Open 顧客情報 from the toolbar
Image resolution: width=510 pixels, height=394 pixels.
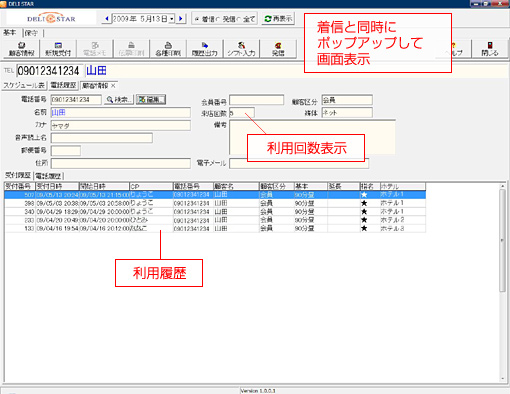[x=21, y=49]
